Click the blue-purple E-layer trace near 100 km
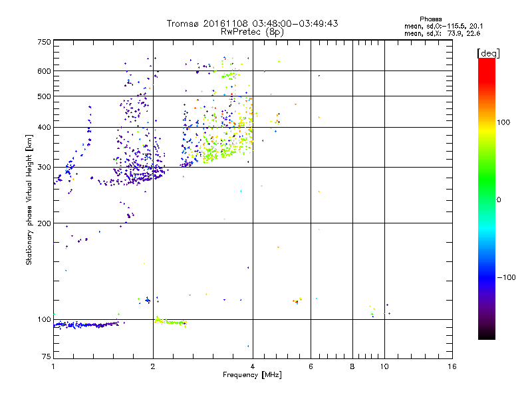 pos(86,325)
